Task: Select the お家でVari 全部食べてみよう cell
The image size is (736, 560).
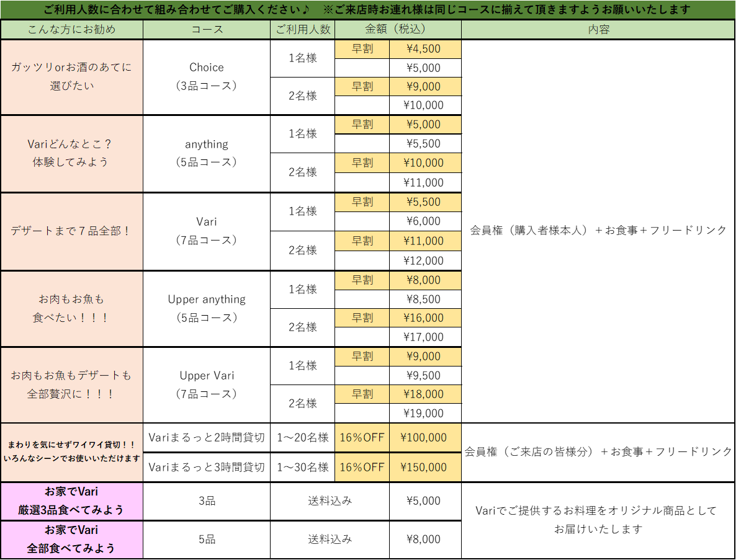Action: (72, 539)
